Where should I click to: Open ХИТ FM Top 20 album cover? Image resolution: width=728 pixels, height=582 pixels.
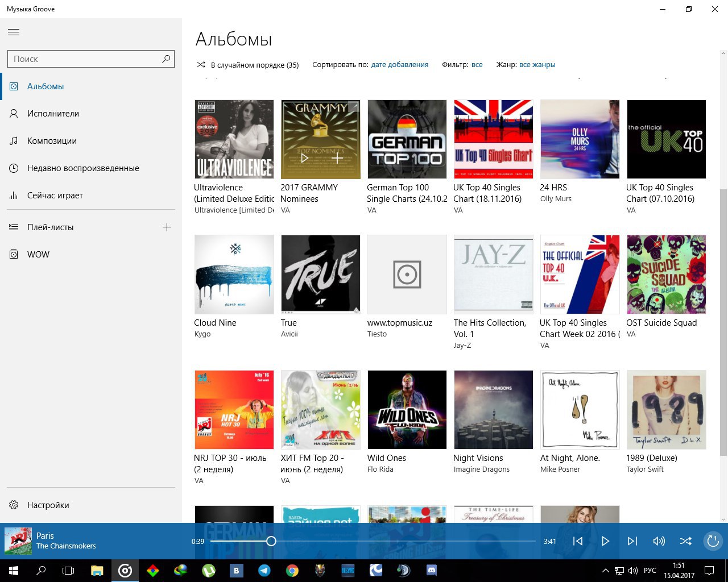click(x=321, y=410)
